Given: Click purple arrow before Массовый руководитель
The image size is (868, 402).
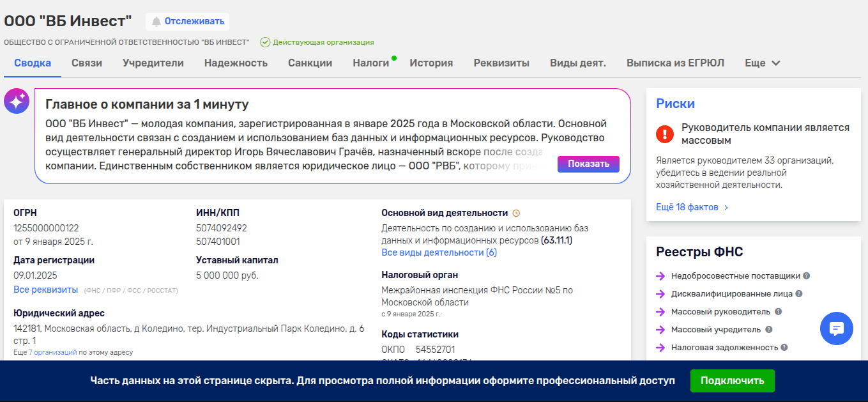Looking at the screenshot, I should tap(660, 312).
